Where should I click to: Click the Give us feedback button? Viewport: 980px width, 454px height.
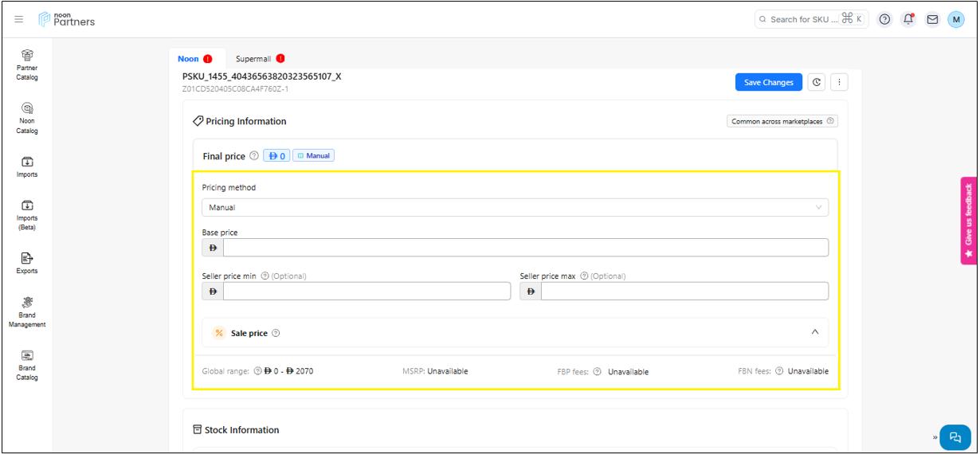[969, 220]
